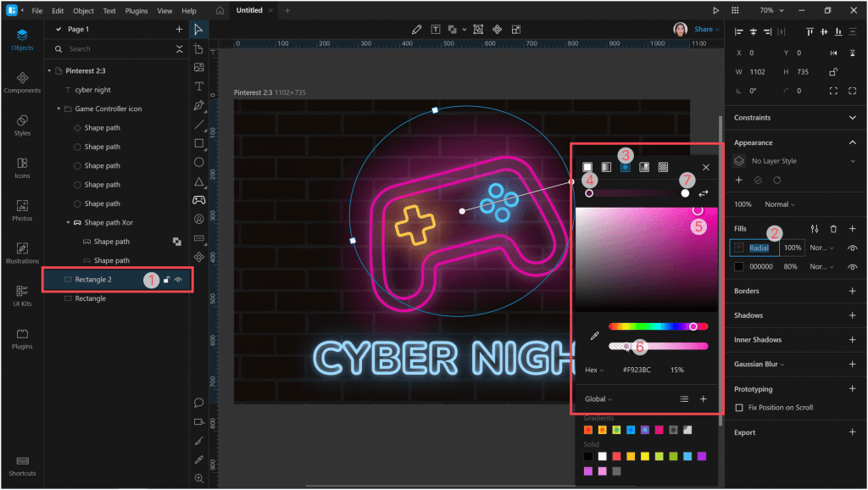Switch to pattern fill type
The image size is (868, 490).
pos(663,167)
